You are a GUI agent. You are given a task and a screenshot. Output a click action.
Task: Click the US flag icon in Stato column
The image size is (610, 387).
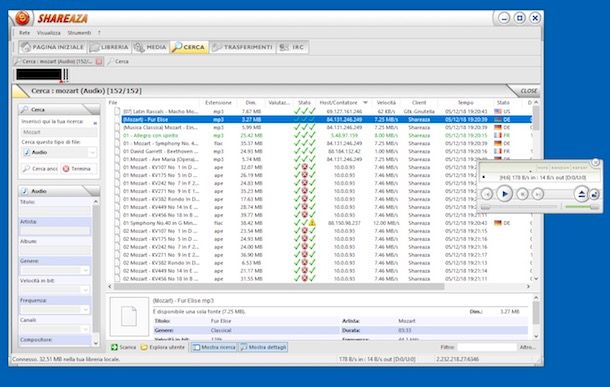click(x=498, y=111)
